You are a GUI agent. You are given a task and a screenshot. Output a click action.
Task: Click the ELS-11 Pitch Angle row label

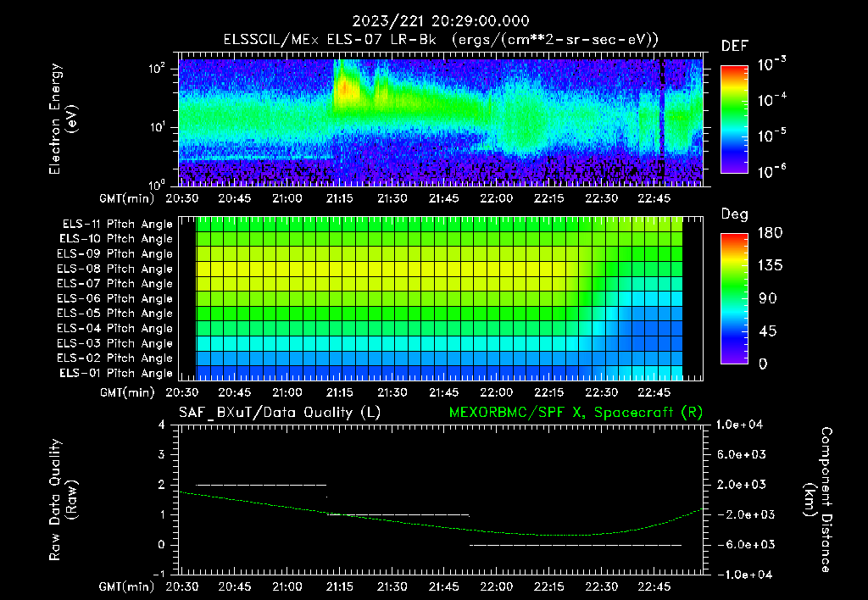click(x=117, y=225)
